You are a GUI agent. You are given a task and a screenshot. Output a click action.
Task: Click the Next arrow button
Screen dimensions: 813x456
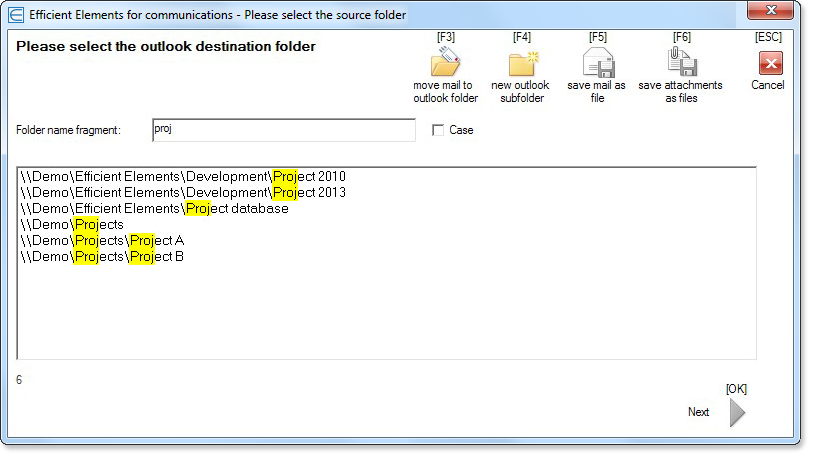point(737,412)
